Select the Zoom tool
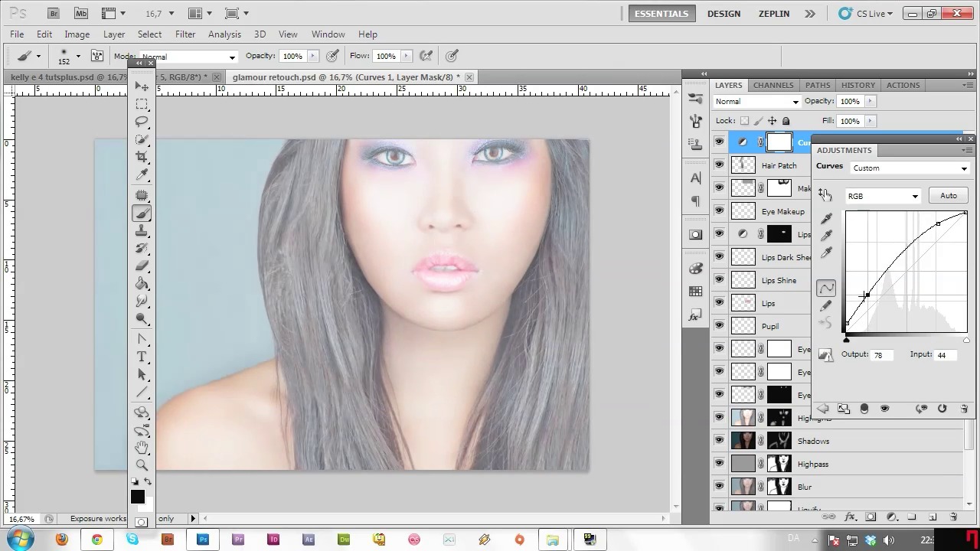980x551 pixels. pyautogui.click(x=142, y=465)
